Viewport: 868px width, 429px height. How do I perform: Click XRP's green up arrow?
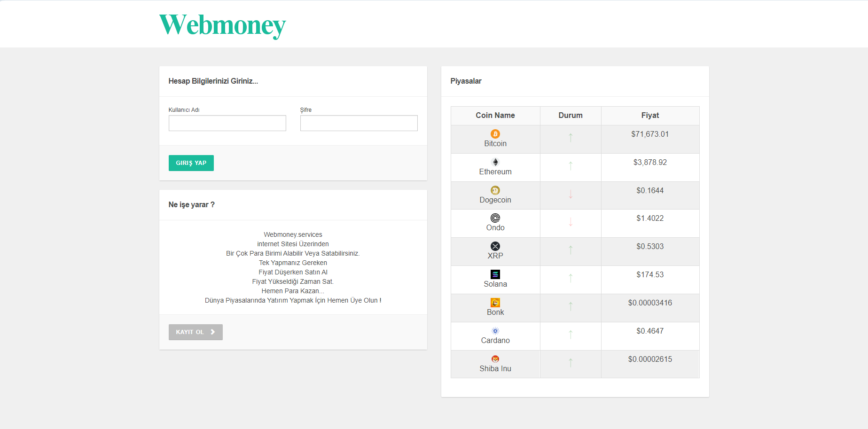pos(571,250)
